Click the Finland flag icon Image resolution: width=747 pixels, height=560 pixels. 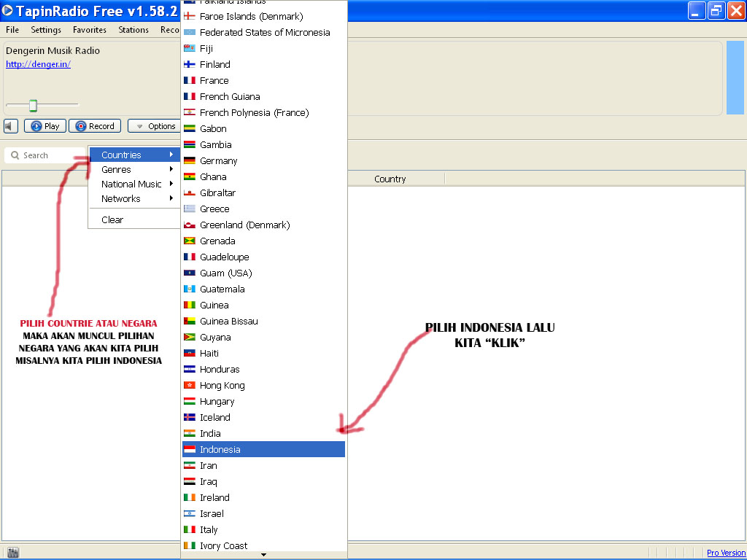tap(190, 64)
